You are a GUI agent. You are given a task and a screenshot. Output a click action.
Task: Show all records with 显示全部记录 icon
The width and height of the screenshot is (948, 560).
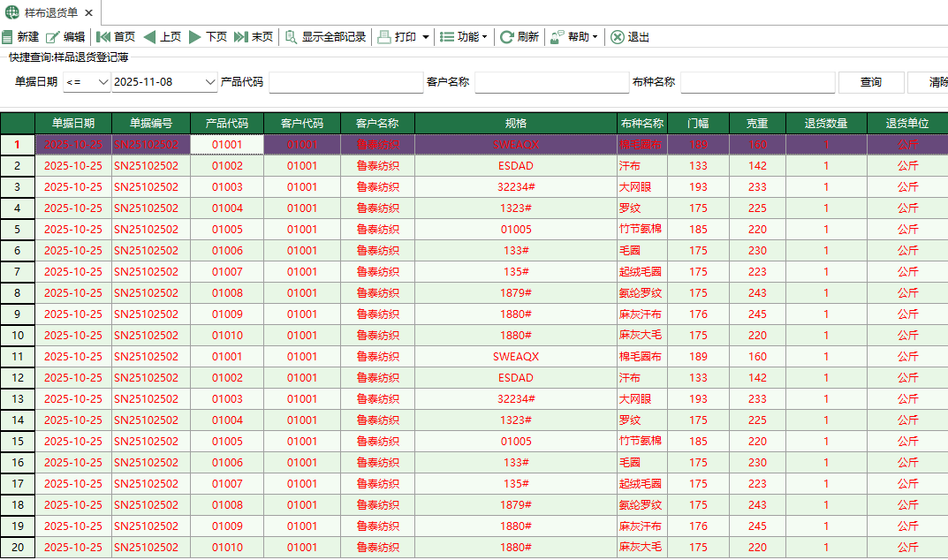pyautogui.click(x=327, y=37)
